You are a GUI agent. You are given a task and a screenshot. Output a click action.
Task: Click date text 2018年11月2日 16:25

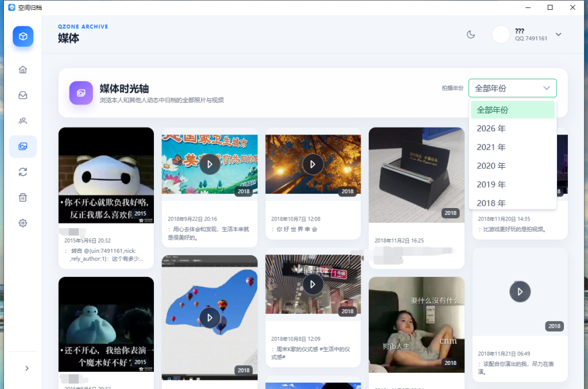click(399, 241)
